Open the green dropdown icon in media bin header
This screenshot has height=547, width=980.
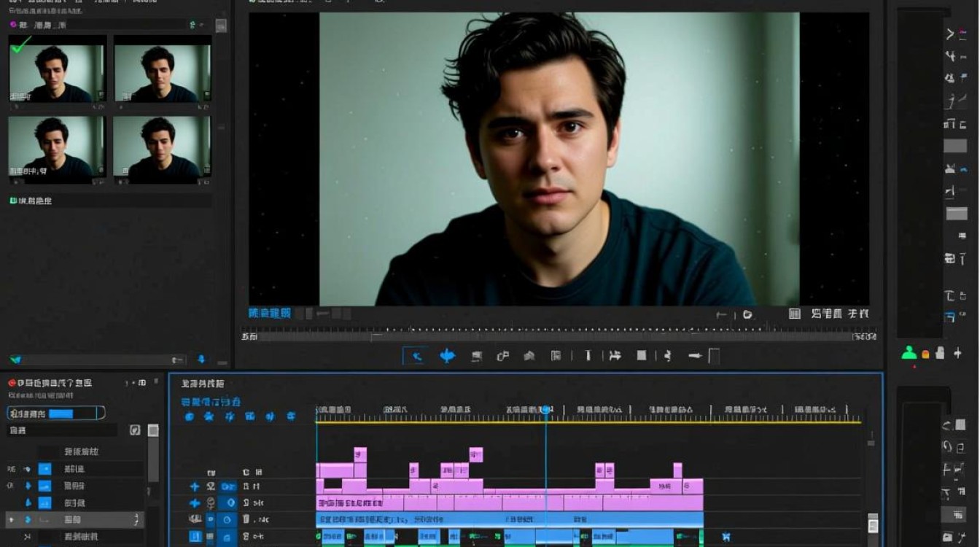click(193, 25)
